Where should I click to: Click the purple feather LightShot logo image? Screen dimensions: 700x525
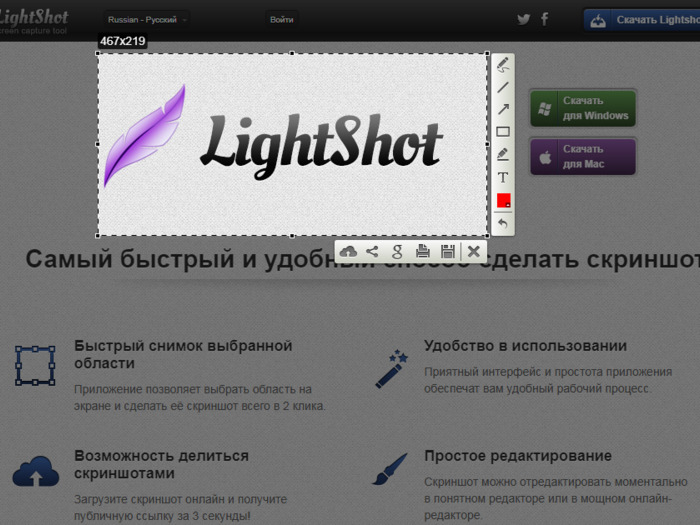tap(144, 136)
